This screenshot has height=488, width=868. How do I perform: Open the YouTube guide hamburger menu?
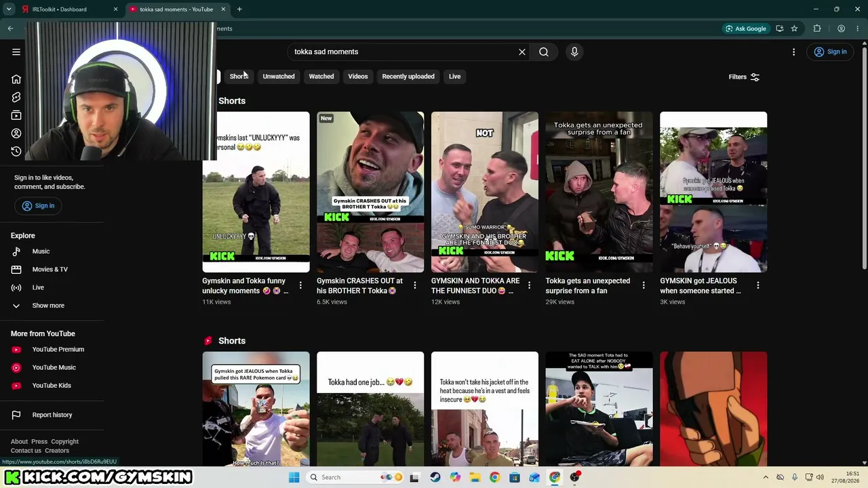pos(16,52)
